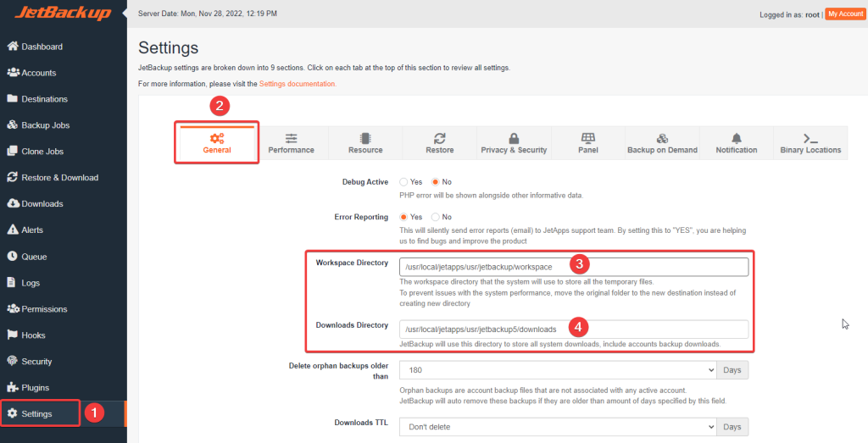
Task: Click the Workspace Directory input field
Action: coord(574,267)
